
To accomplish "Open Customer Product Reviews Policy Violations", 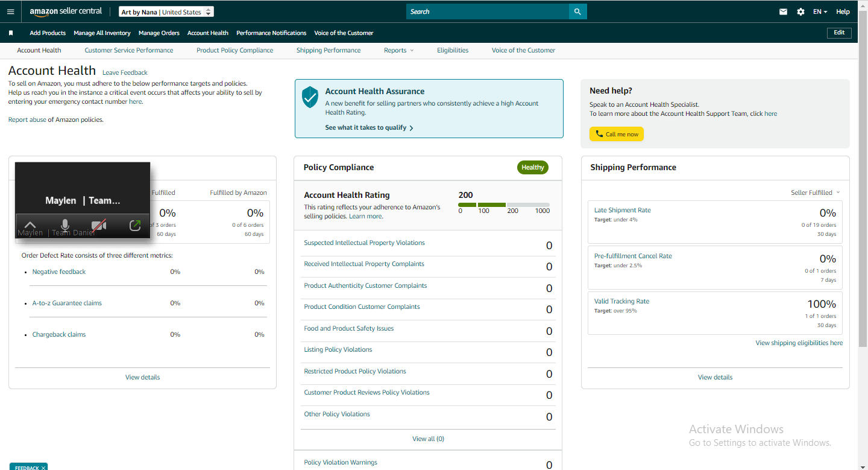I will (366, 392).
